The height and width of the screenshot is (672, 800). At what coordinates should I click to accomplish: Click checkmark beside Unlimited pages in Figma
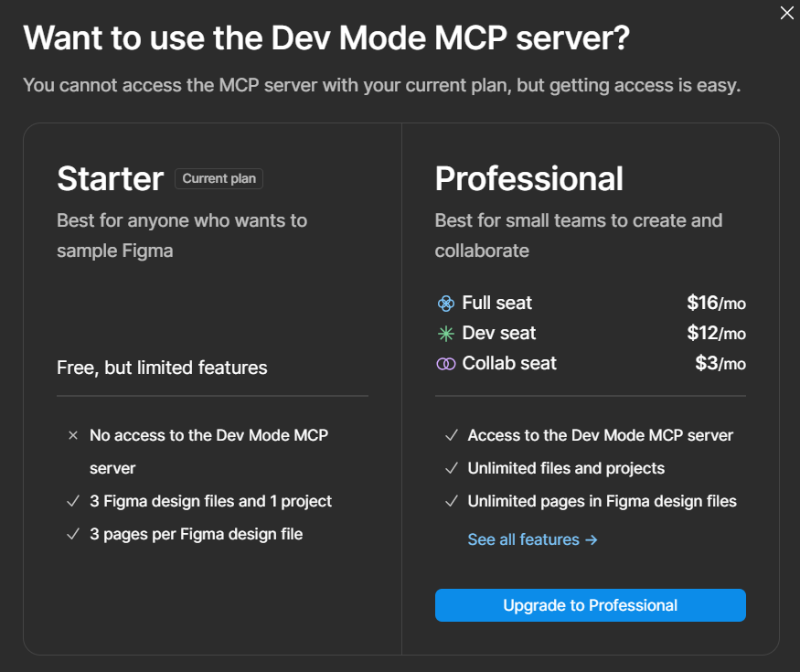tap(452, 501)
